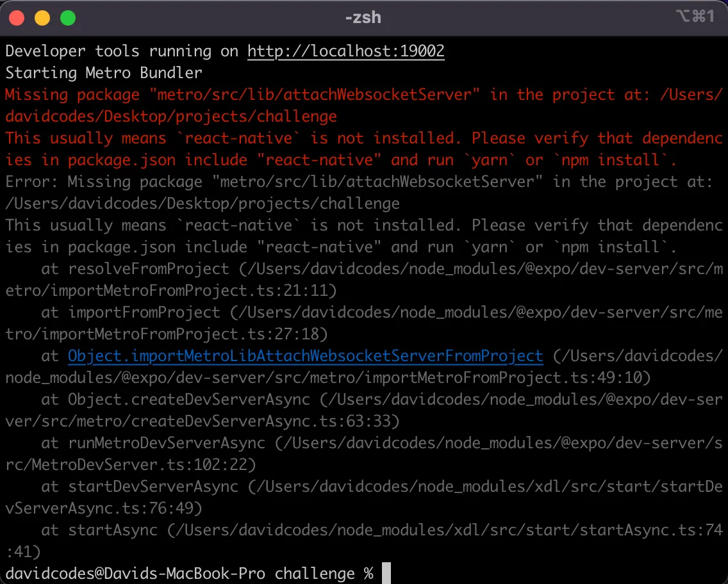Click red 'ies in package.json include' line

click(341, 160)
